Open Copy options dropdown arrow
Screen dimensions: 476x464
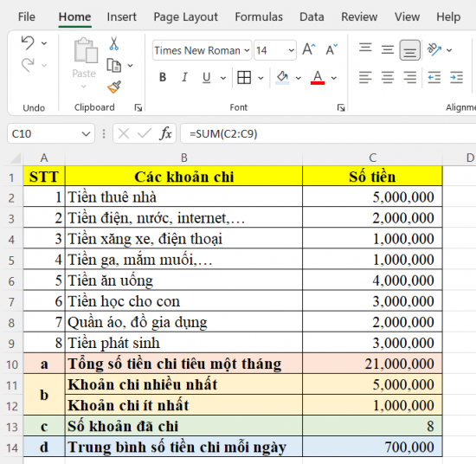click(130, 66)
